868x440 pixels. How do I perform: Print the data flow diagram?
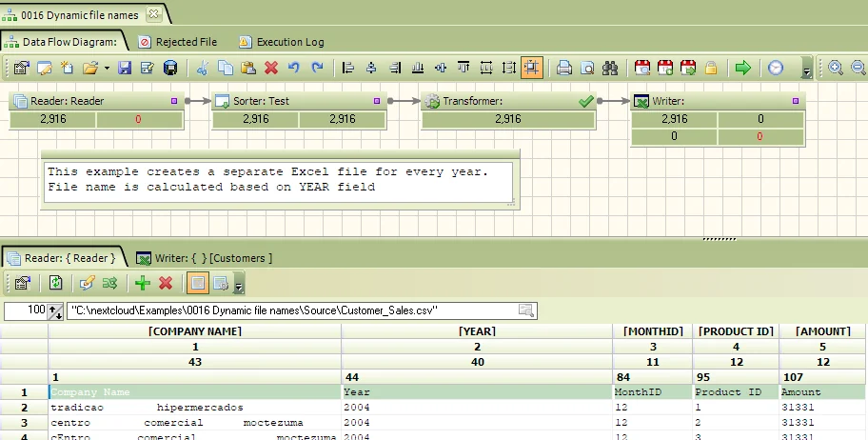pyautogui.click(x=564, y=68)
